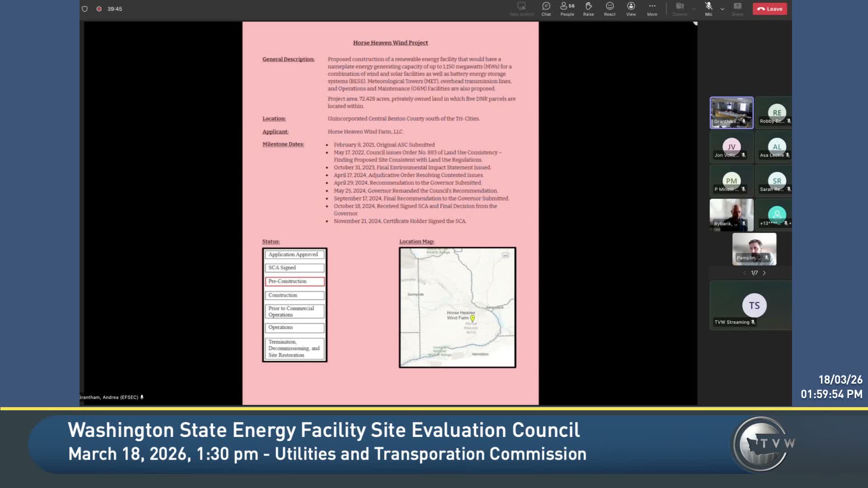Click the red Leave button
Image resolution: width=868 pixels, height=488 pixels.
coord(769,9)
